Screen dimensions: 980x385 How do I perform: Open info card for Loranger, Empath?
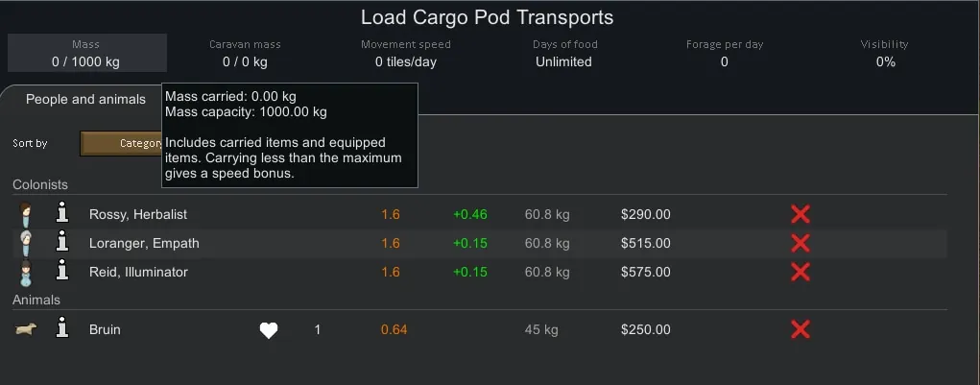click(63, 243)
